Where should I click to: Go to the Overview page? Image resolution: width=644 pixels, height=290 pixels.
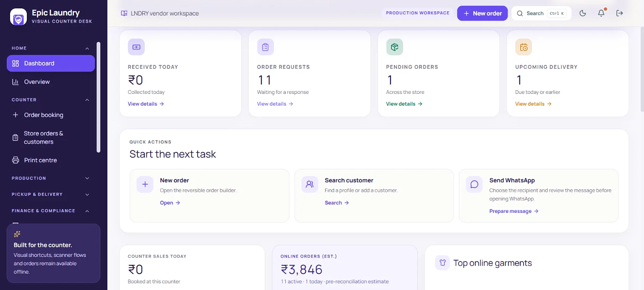click(51, 82)
